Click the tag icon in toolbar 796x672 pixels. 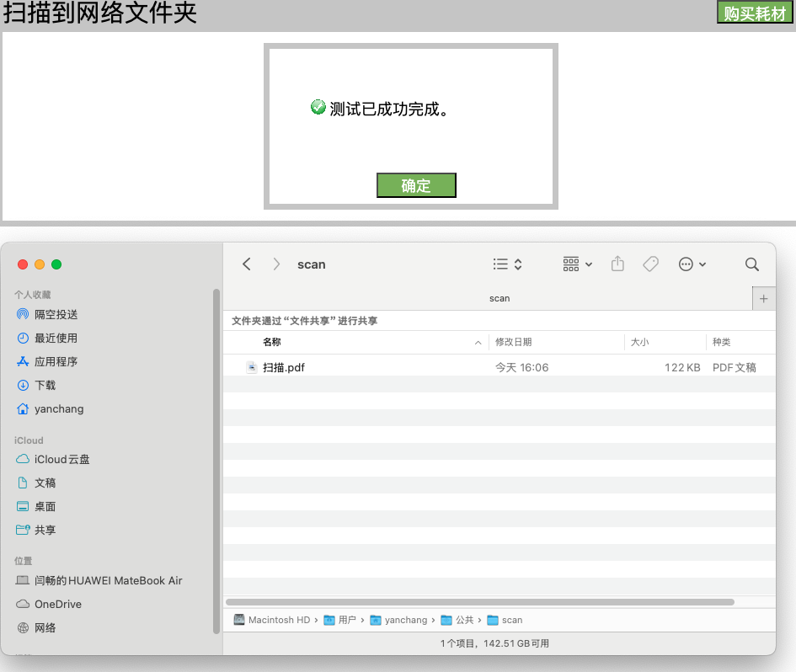point(650,264)
